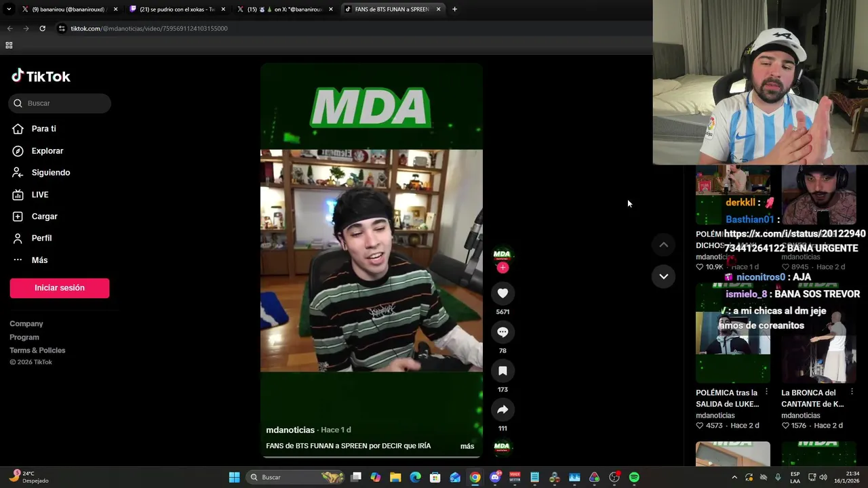Open Spotify from the taskbar
This screenshot has height=488, width=868.
(x=634, y=477)
